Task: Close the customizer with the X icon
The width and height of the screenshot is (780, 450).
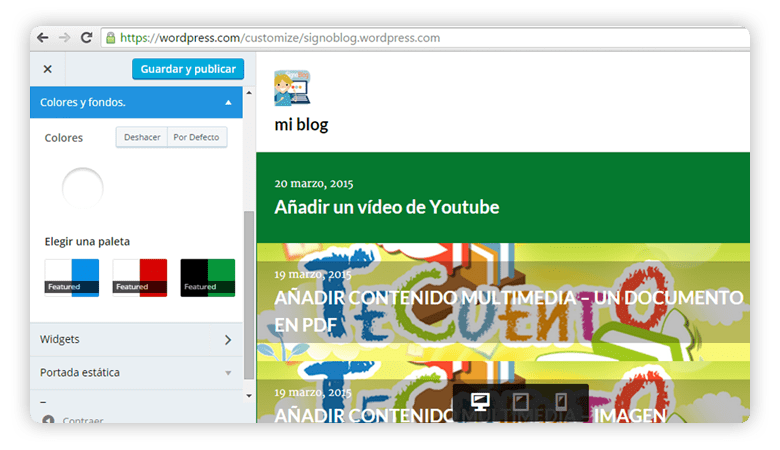Action: 48,69
